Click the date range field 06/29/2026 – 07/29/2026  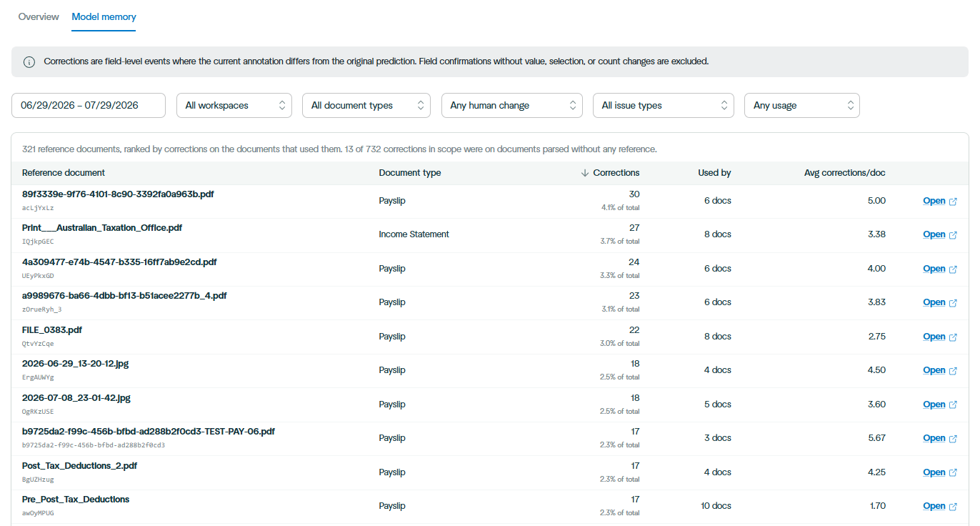pyautogui.click(x=89, y=105)
